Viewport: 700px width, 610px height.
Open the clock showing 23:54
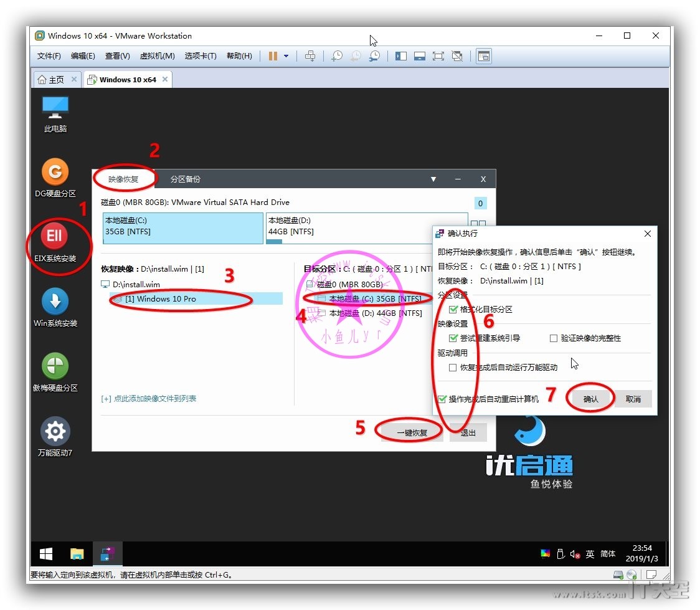pos(642,553)
